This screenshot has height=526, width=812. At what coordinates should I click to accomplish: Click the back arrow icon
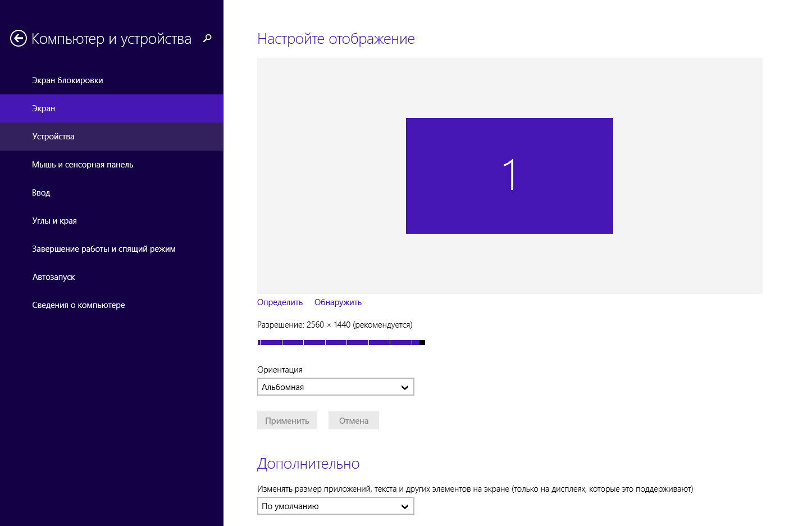tap(19, 38)
